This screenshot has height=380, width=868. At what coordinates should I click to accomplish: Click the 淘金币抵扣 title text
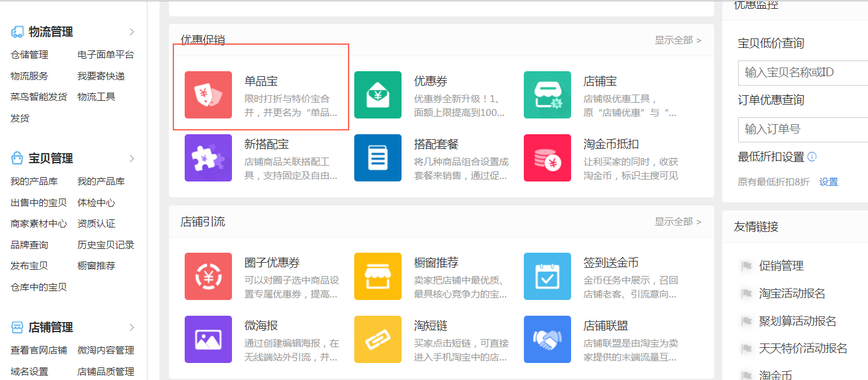pyautogui.click(x=611, y=144)
